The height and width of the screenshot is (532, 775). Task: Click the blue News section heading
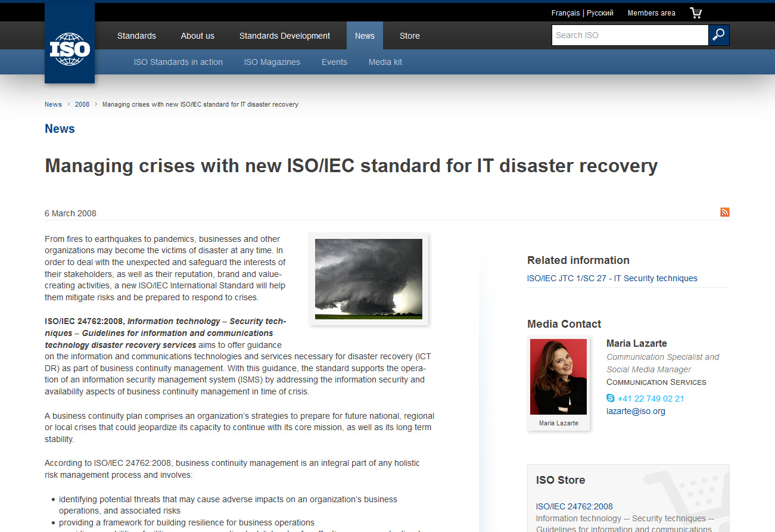tap(60, 129)
